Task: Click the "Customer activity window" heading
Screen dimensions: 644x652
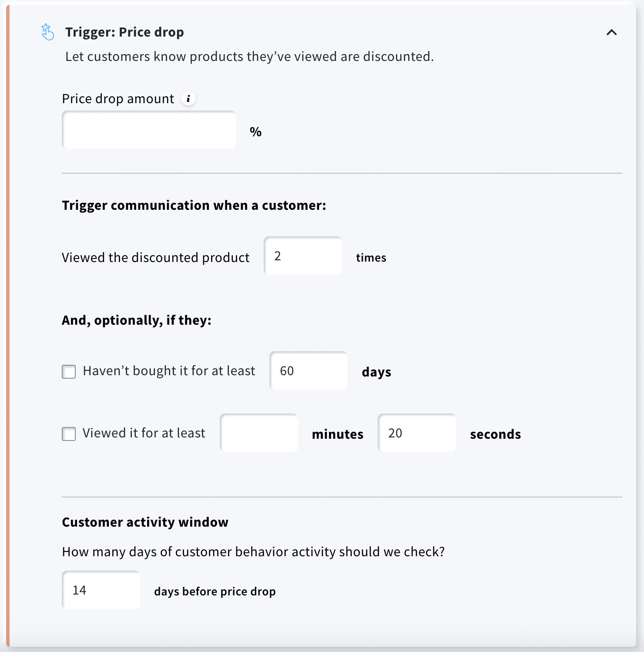Action: click(145, 522)
